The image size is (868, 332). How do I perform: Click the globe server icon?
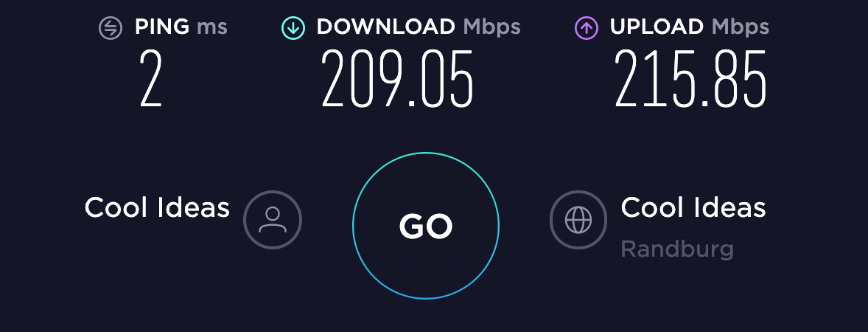(578, 219)
